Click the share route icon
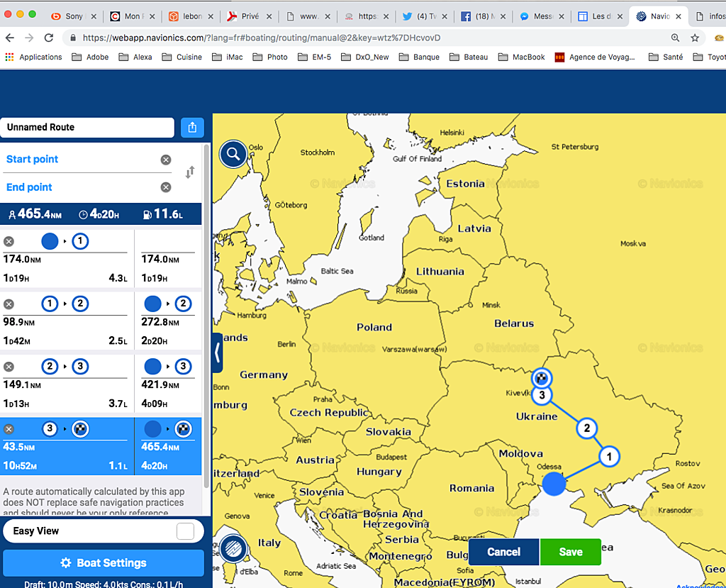Screen dimensions: 726x588 (192, 128)
